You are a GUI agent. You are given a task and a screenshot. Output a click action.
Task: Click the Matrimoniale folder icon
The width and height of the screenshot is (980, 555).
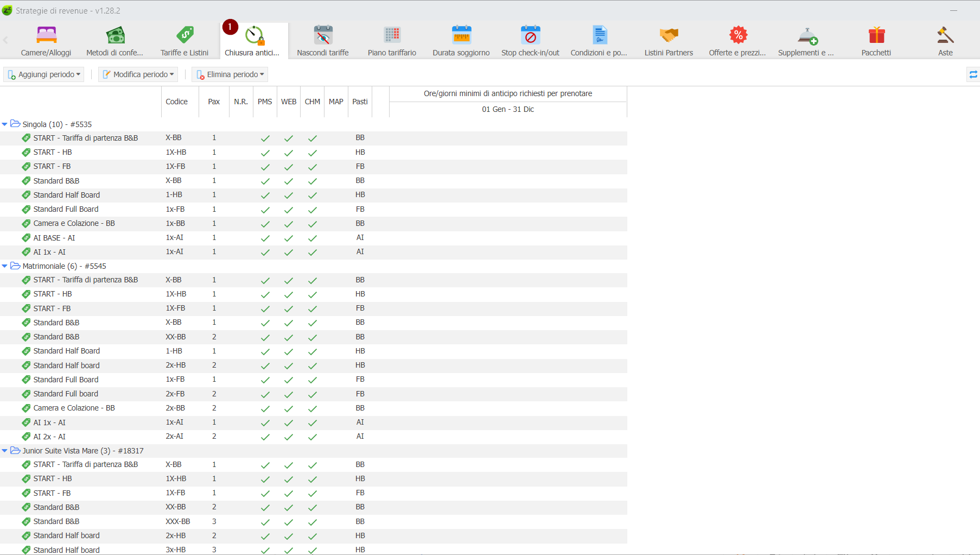coord(15,266)
